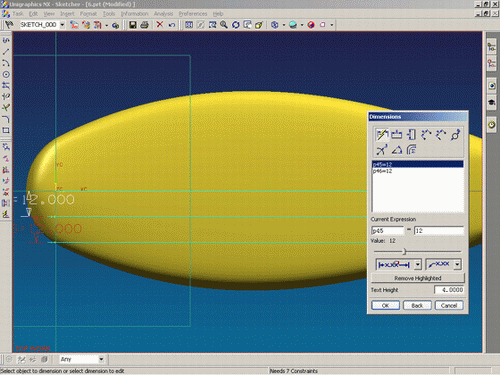Select the Zoom magnifier tool

pyautogui.click(x=224, y=25)
